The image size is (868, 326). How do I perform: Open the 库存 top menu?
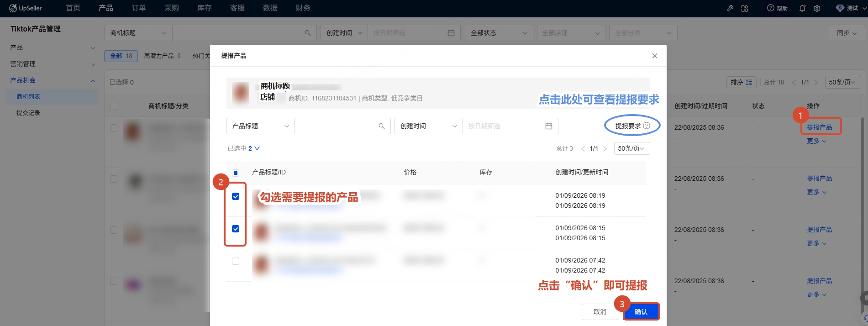coord(205,8)
